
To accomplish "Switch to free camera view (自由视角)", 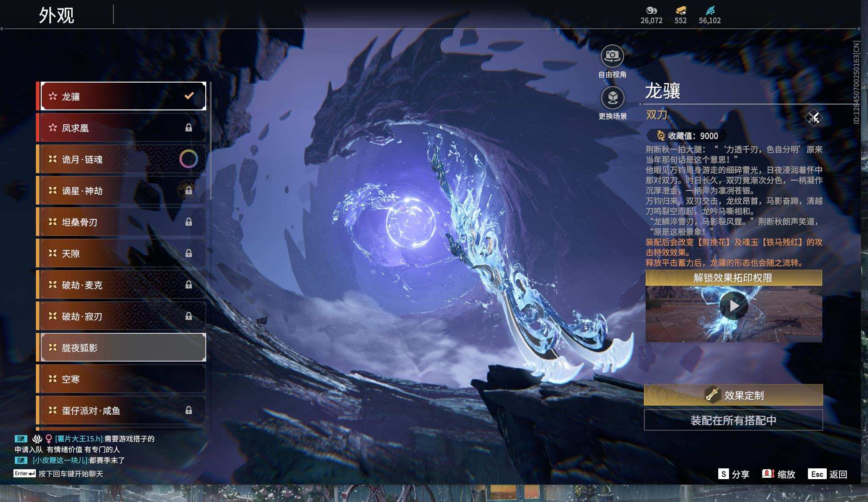I will (612, 57).
